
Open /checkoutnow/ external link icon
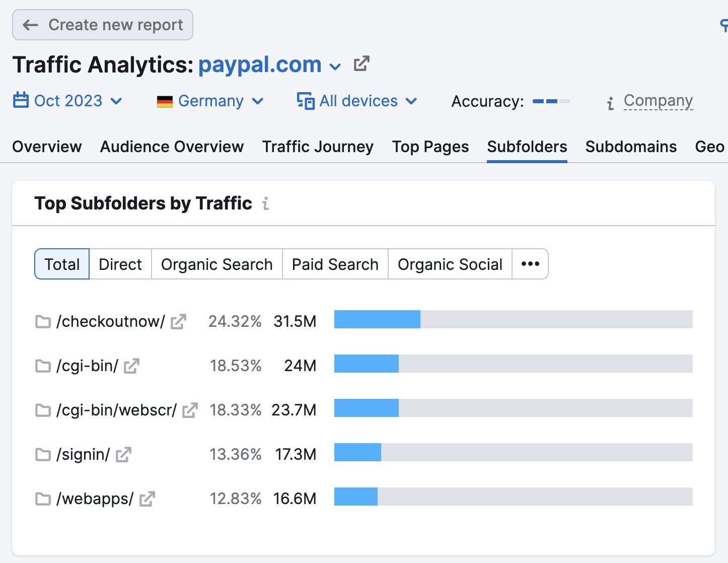[x=179, y=322]
